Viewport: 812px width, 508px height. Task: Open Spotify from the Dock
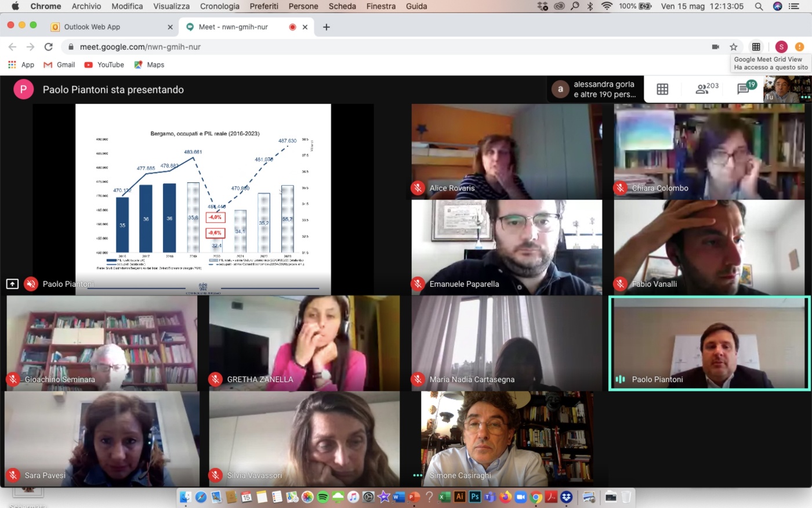[x=323, y=497]
